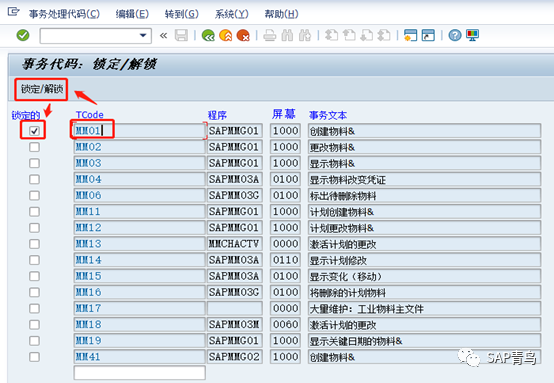Viewport: 554px width, 383px height.
Task: Check the locked checkbox for MM06
Action: 34,195
